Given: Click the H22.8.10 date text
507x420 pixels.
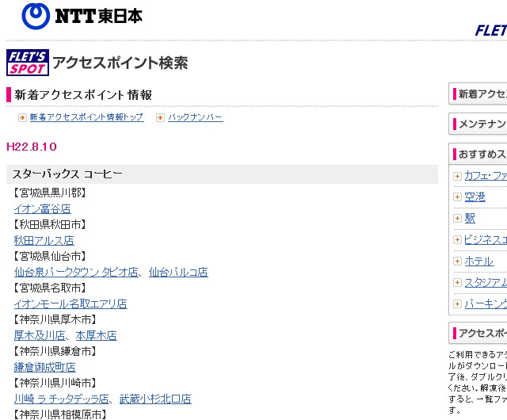Looking at the screenshot, I should point(32,147).
